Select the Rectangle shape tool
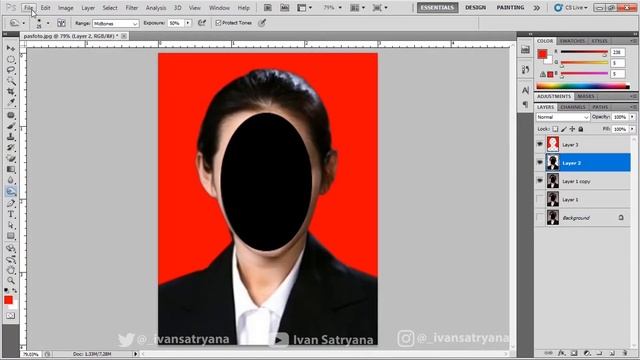 coord(11,236)
